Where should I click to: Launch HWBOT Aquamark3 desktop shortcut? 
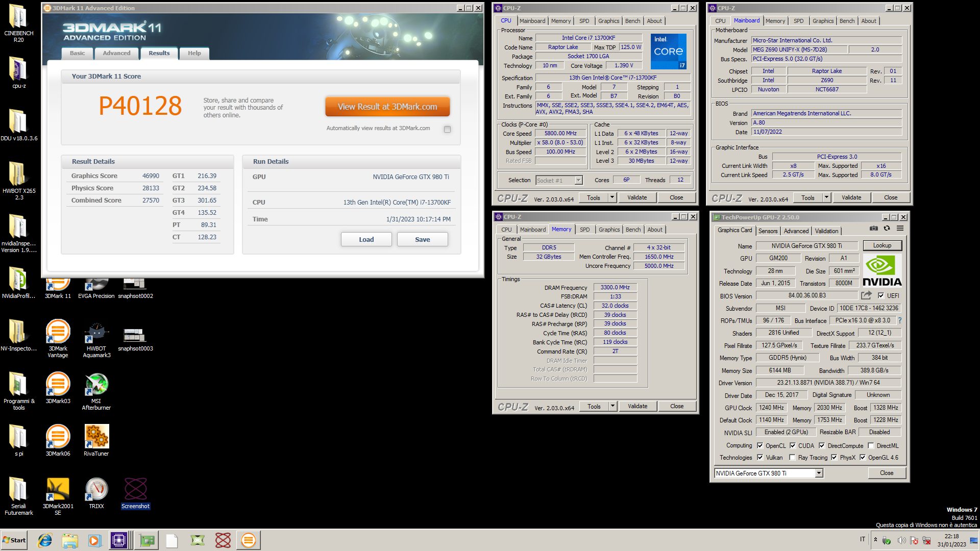pos(96,339)
